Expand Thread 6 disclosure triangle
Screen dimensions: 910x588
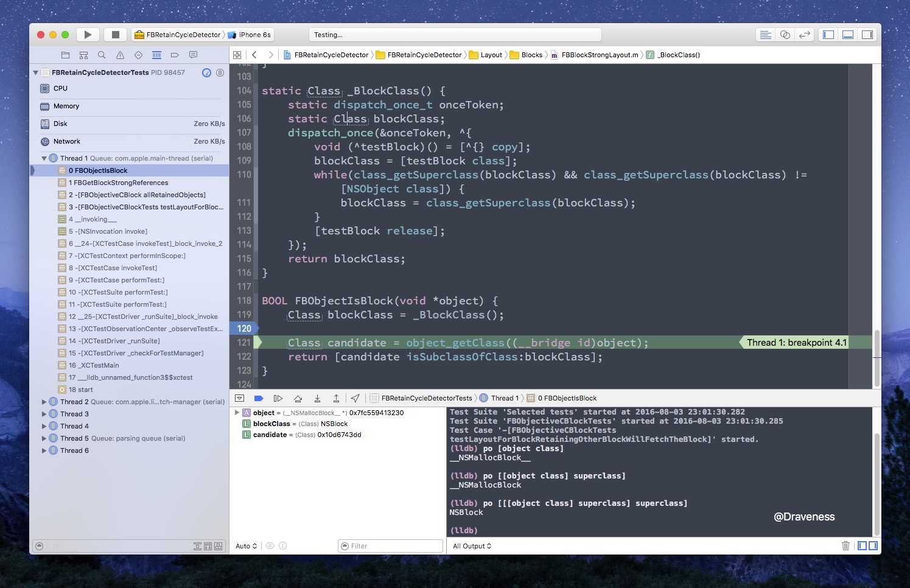click(x=44, y=450)
